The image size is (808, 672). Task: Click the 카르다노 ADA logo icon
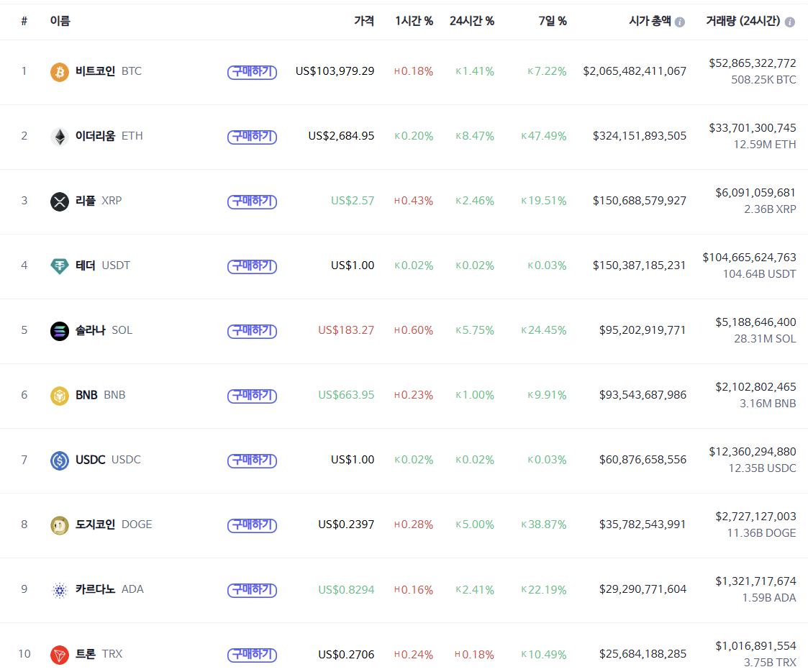point(60,589)
